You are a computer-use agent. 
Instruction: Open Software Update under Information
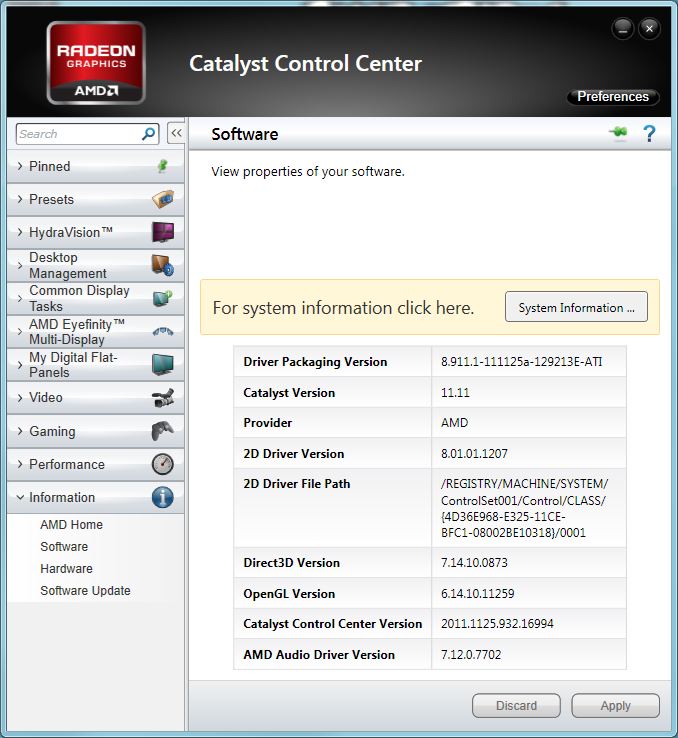coord(85,591)
